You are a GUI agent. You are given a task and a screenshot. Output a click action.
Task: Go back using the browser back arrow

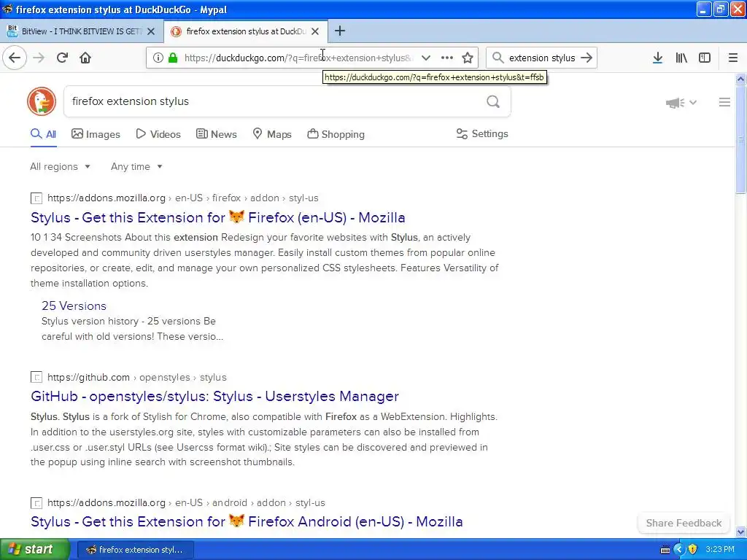pyautogui.click(x=15, y=58)
